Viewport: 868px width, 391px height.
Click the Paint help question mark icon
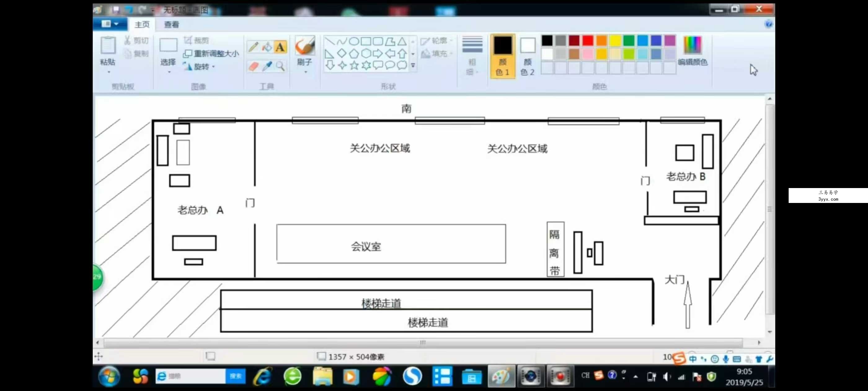(768, 24)
